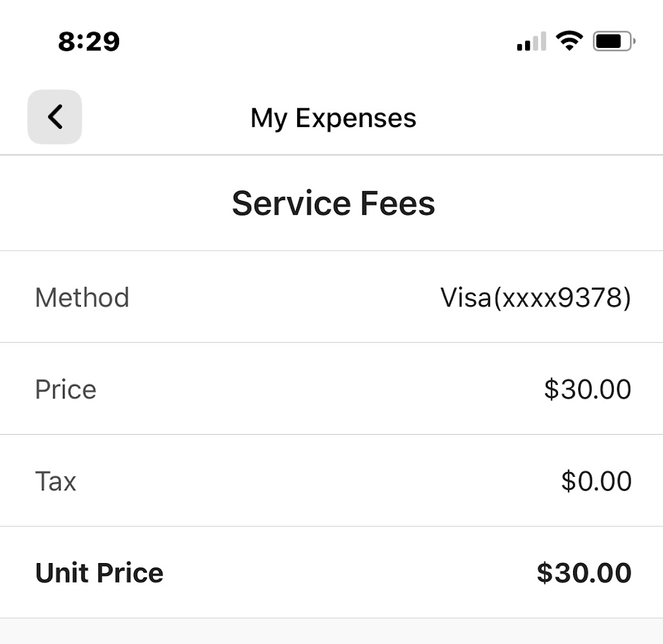Tap the bold $30.00 Unit Price total

tap(583, 573)
